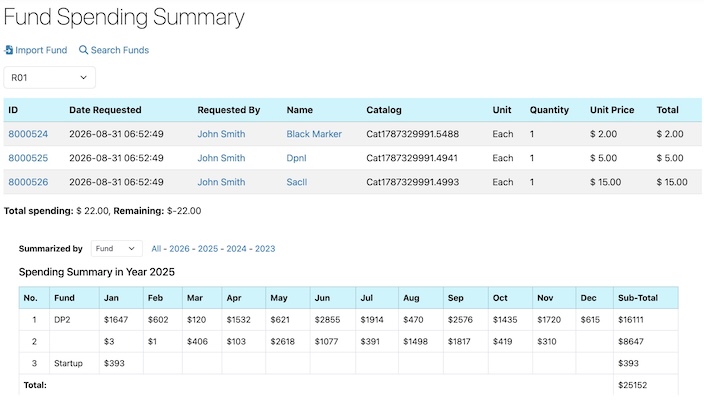Screen dimensions: 704x400
Task: Open request ID 8000526
Action: (28, 182)
